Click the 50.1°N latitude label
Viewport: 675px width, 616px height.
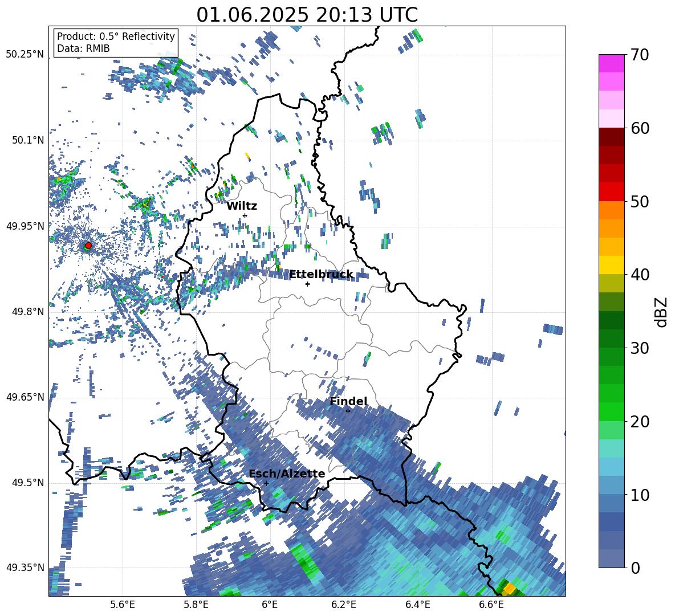[x=28, y=140]
